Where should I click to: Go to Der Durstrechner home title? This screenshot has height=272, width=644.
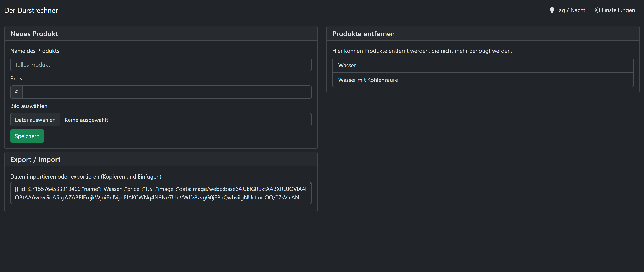[x=31, y=10]
